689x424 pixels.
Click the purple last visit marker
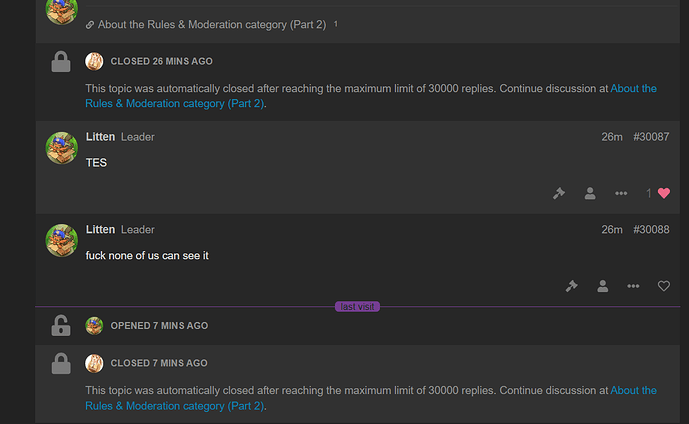point(357,306)
